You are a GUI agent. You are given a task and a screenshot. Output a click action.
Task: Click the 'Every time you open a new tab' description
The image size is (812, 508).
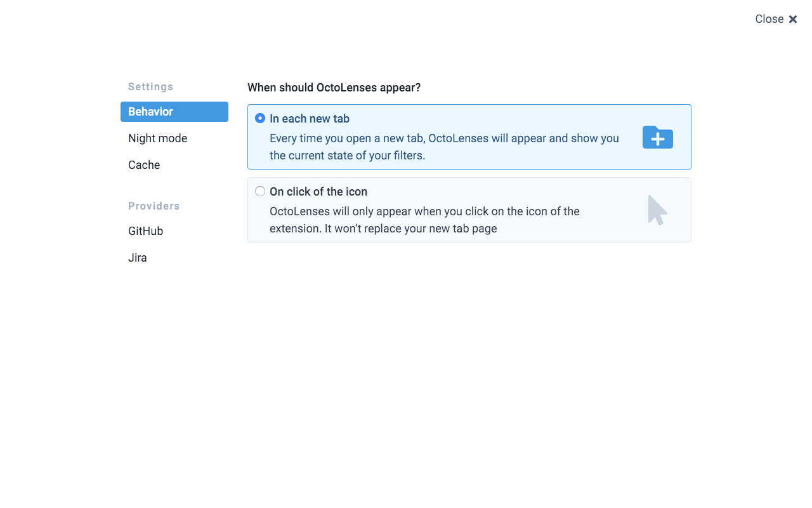(444, 147)
